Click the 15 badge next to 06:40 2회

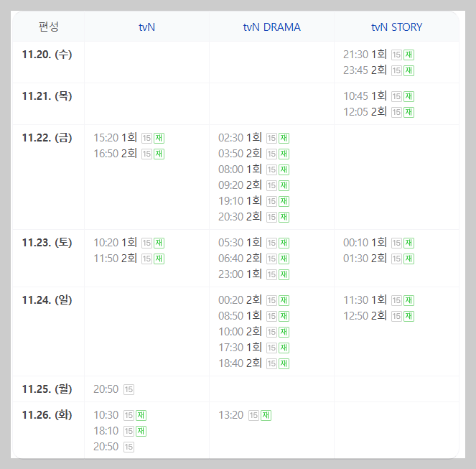271,259
